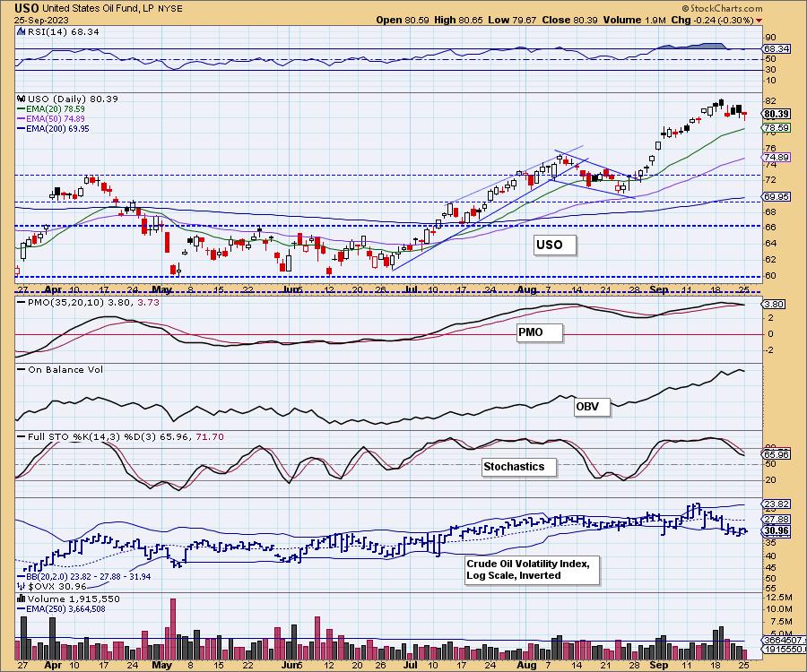The height and width of the screenshot is (672, 807).
Task: Click the 1915550 volume tag on the right axis
Action: (x=782, y=650)
